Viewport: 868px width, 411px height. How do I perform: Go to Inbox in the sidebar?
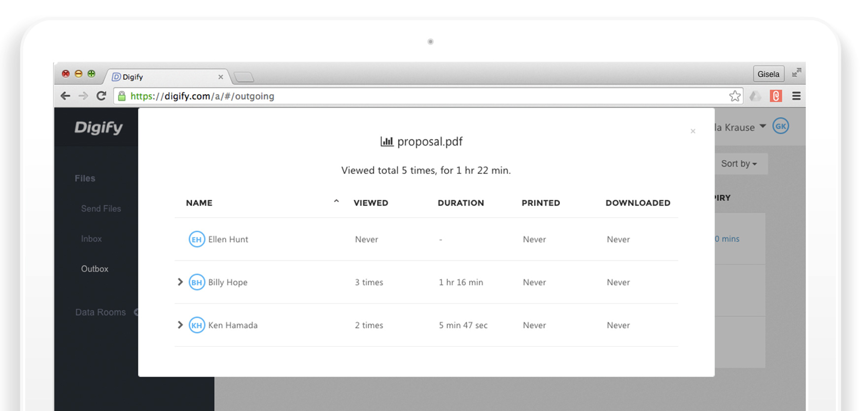91,239
